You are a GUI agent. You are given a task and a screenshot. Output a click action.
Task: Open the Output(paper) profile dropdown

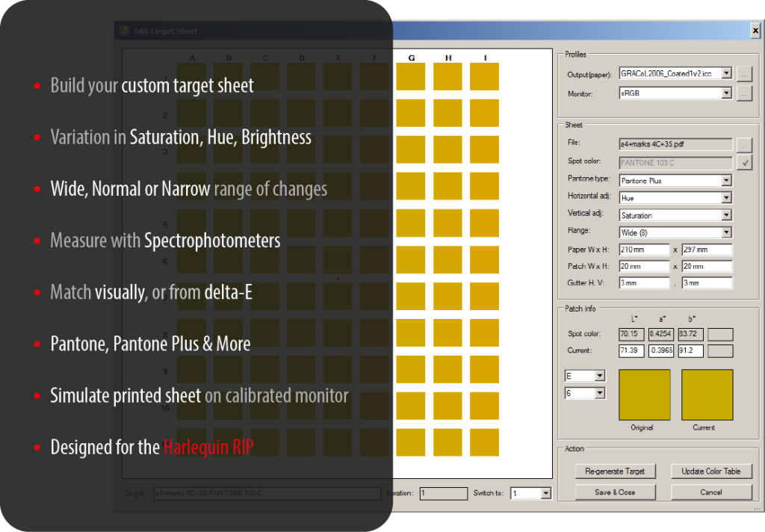726,73
